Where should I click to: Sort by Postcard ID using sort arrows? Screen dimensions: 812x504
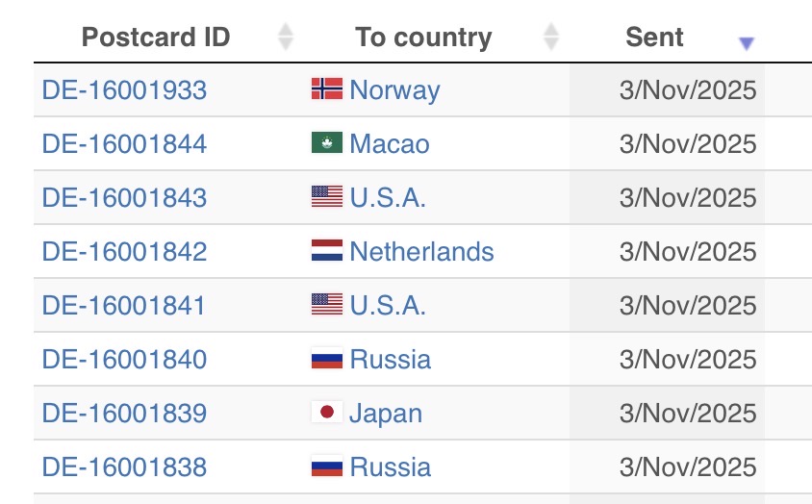coord(285,38)
